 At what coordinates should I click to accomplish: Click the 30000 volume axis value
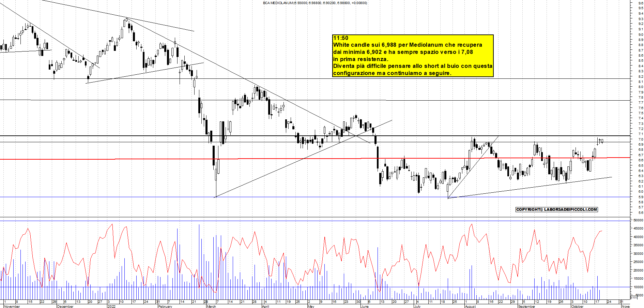[638, 253]
